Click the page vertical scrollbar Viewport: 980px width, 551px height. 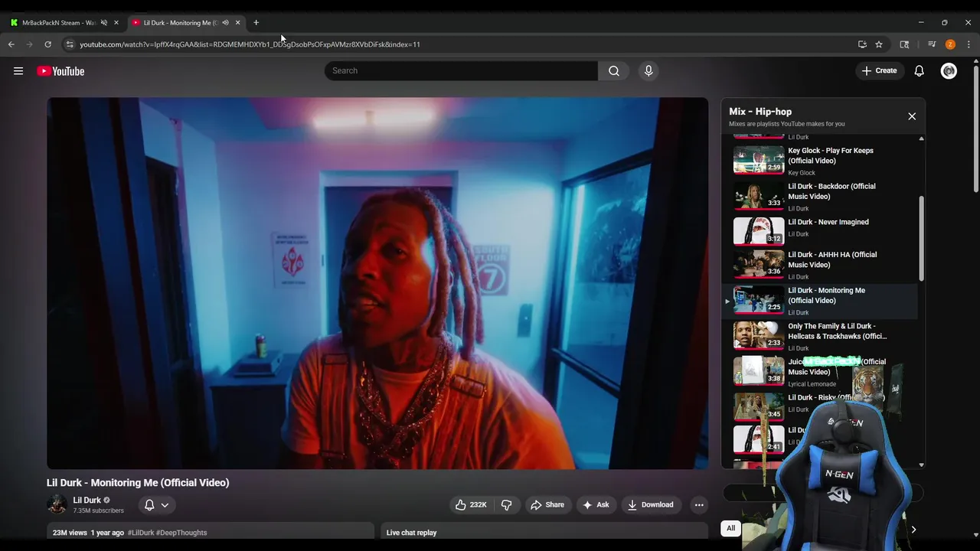point(975,130)
